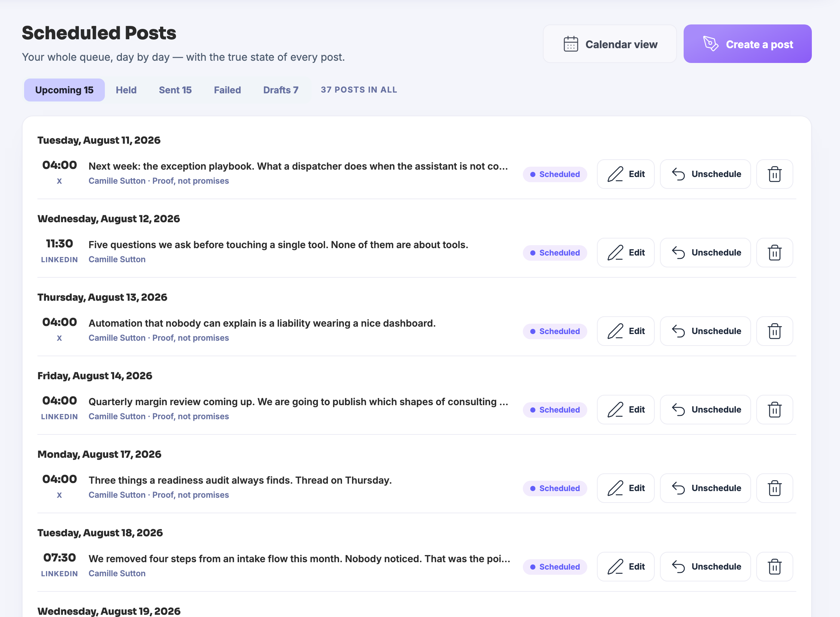Click Scheduled badge on 'Three things' post

click(555, 488)
